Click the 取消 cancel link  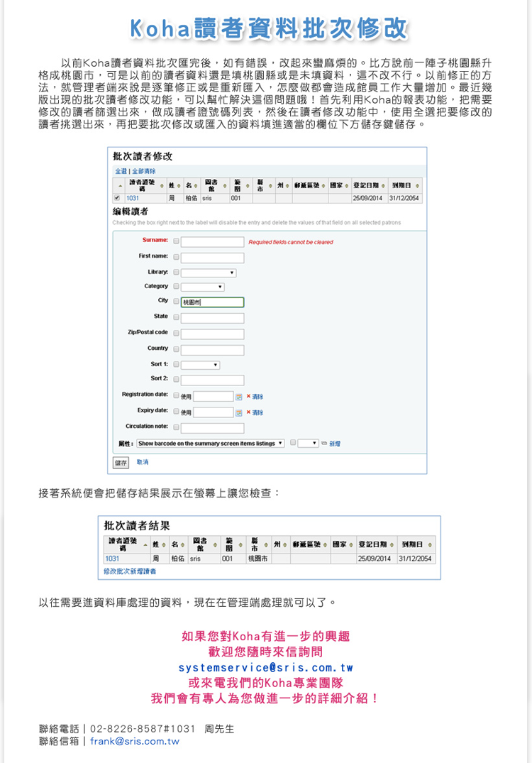[143, 462]
